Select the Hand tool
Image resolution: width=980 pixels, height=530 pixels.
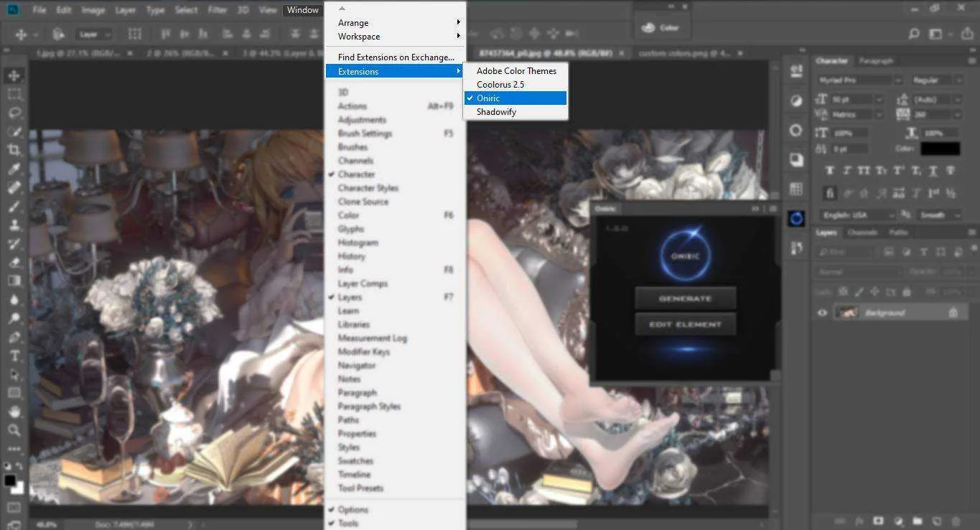click(x=14, y=412)
